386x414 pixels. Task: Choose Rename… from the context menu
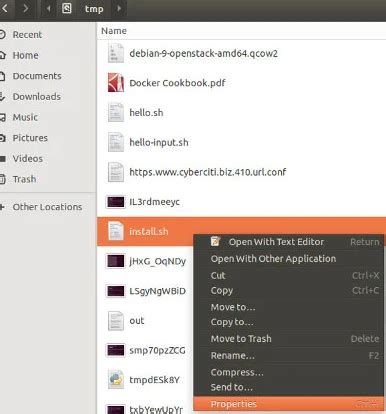[x=289, y=356]
